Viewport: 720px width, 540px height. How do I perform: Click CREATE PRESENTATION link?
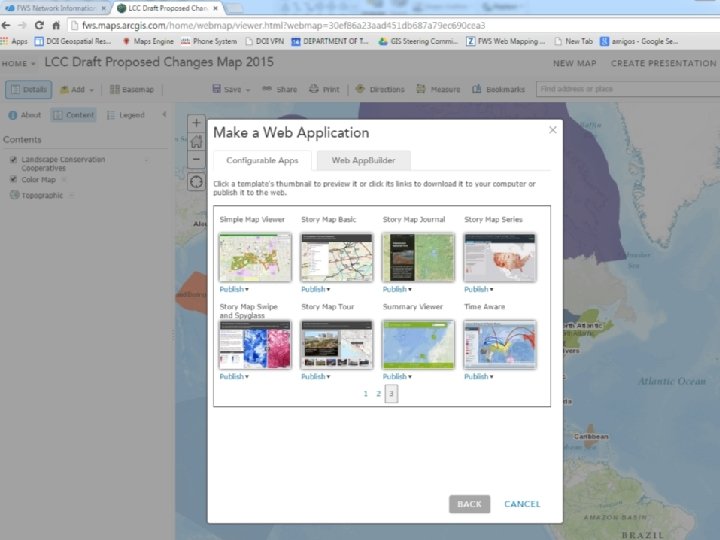click(664, 63)
